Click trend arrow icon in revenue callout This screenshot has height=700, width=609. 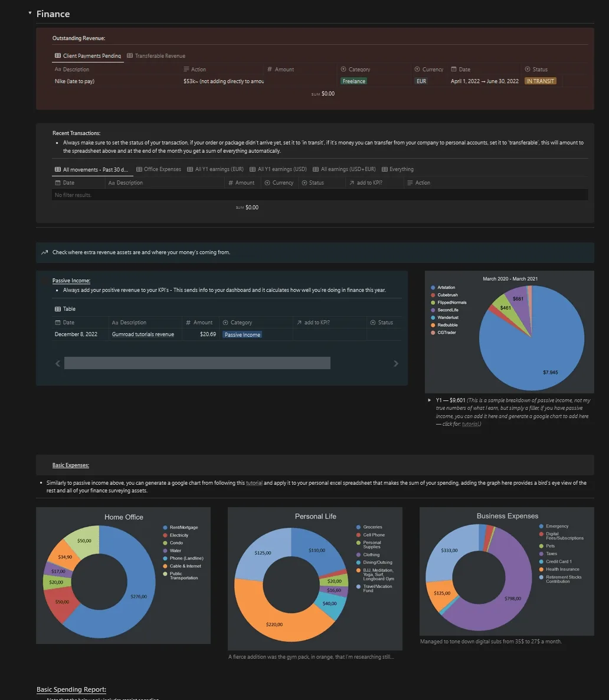click(x=45, y=252)
